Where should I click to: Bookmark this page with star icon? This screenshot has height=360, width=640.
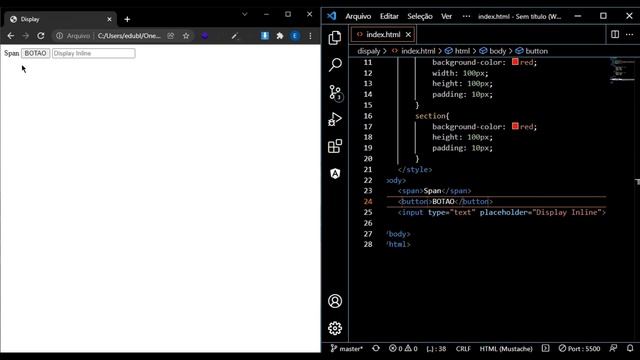click(x=186, y=36)
